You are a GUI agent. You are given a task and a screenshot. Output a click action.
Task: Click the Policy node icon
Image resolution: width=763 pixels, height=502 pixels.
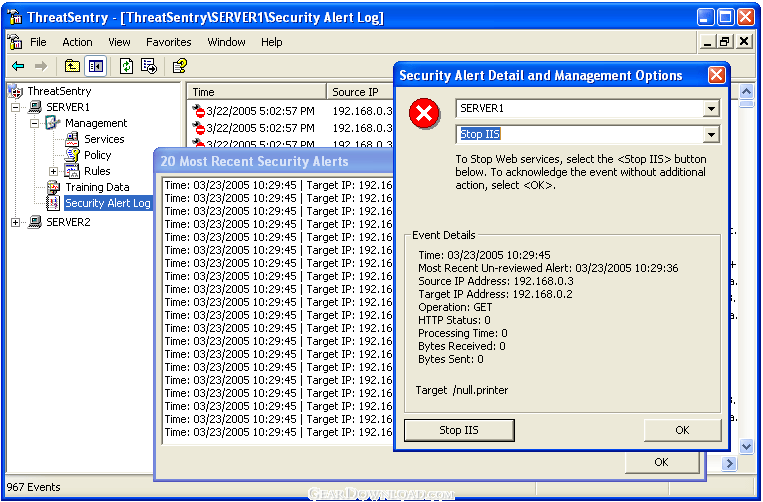point(72,155)
